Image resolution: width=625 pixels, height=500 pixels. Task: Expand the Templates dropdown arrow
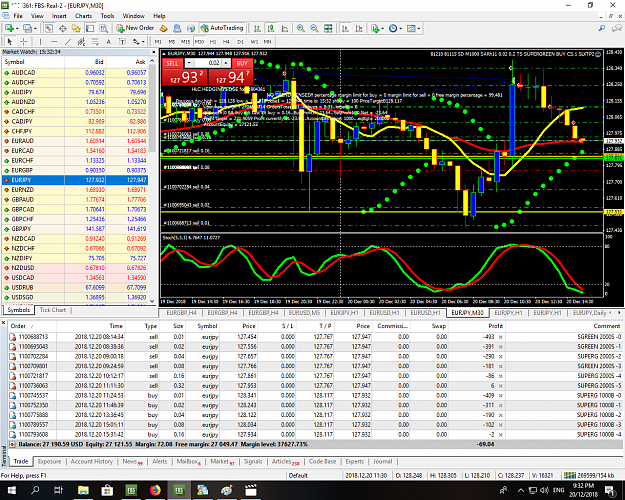coord(419,29)
